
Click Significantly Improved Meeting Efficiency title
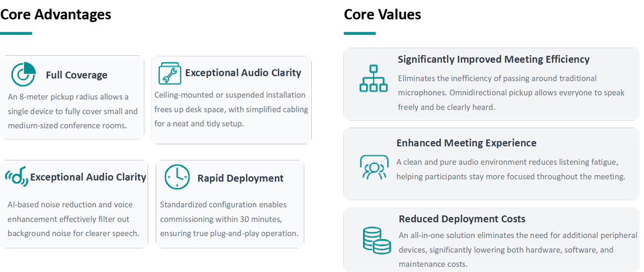493,60
